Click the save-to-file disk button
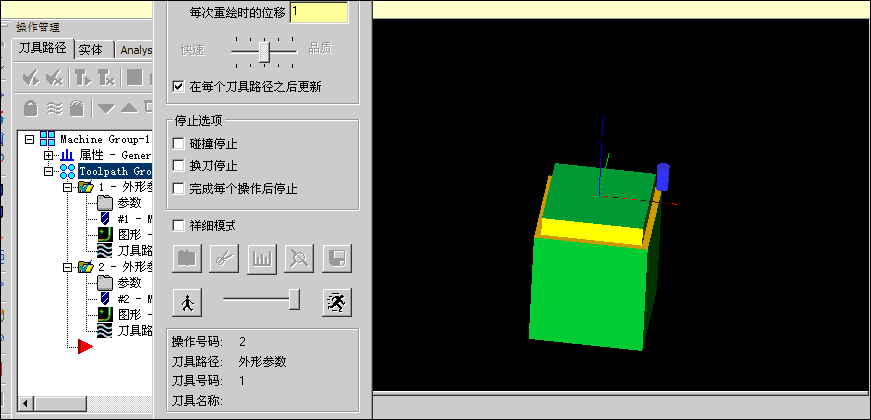The width and height of the screenshot is (871, 420). click(x=337, y=258)
